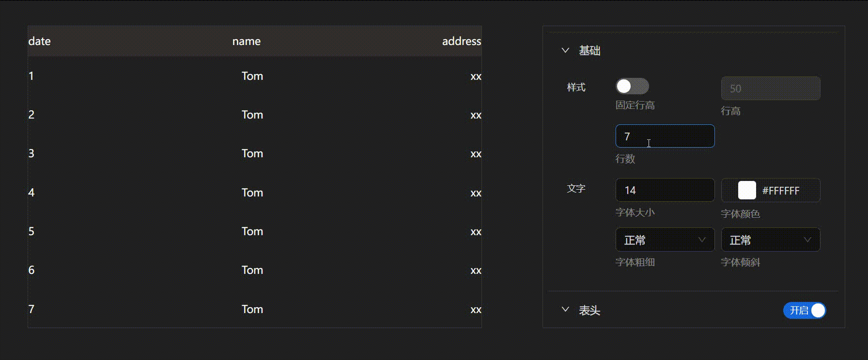This screenshot has width=868, height=360.
Task: Click the 开启 label on the blue switch
Action: [x=798, y=310]
